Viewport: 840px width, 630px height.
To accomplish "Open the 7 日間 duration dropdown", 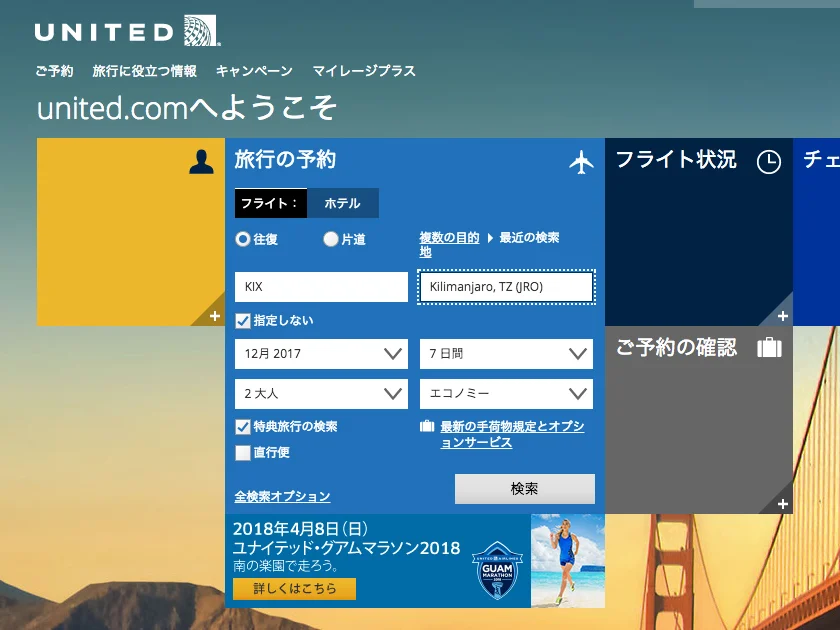I will coord(506,354).
